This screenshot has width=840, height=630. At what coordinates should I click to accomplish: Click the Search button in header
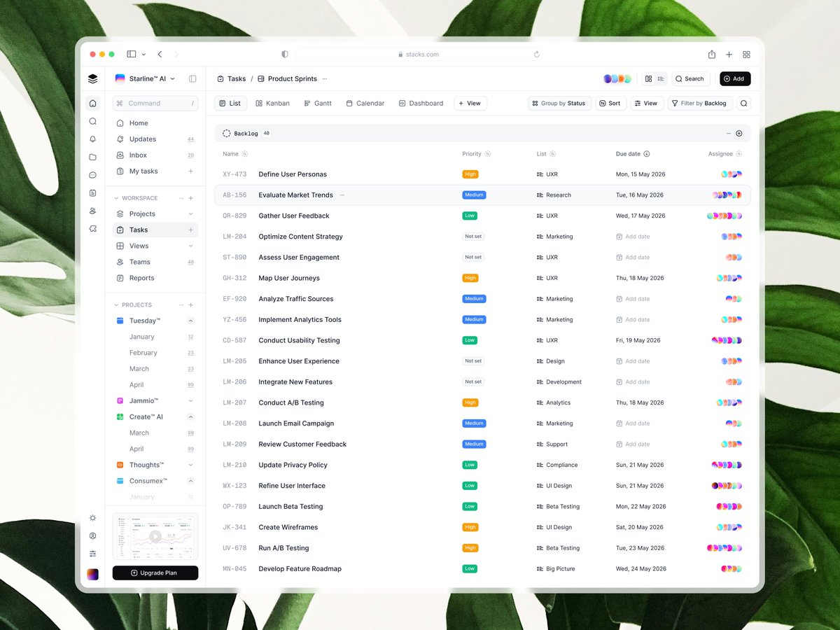point(689,79)
